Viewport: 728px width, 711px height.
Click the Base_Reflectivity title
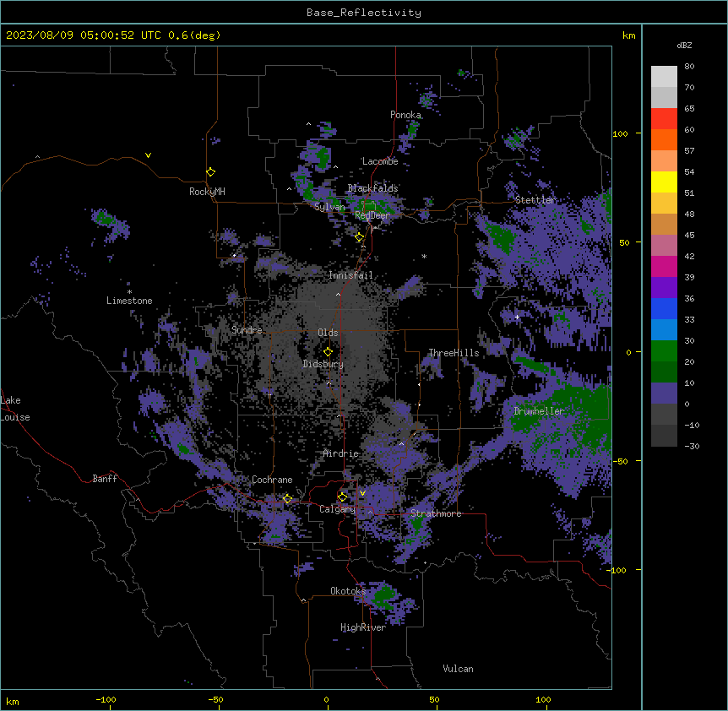[364, 13]
